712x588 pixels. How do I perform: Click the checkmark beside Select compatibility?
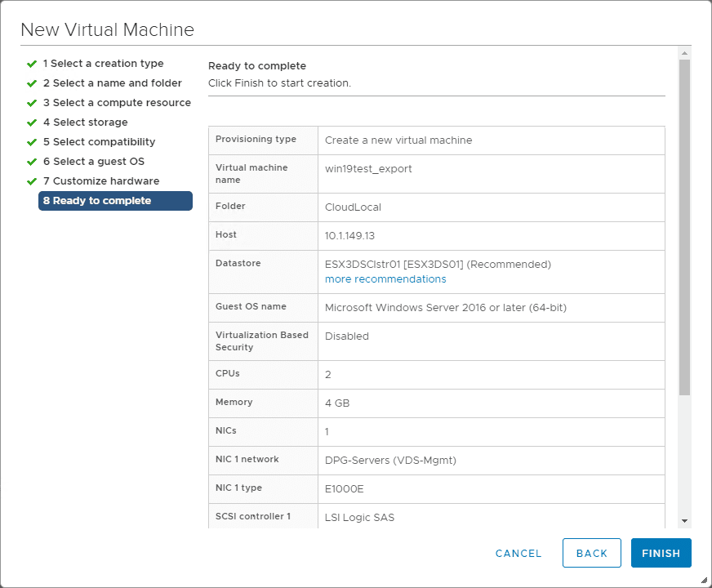coord(32,142)
